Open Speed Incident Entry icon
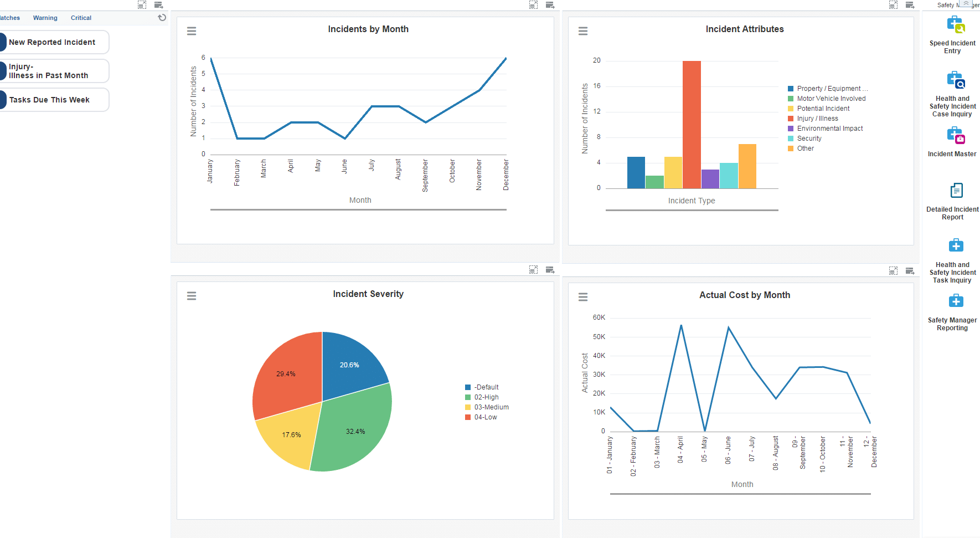 click(956, 24)
